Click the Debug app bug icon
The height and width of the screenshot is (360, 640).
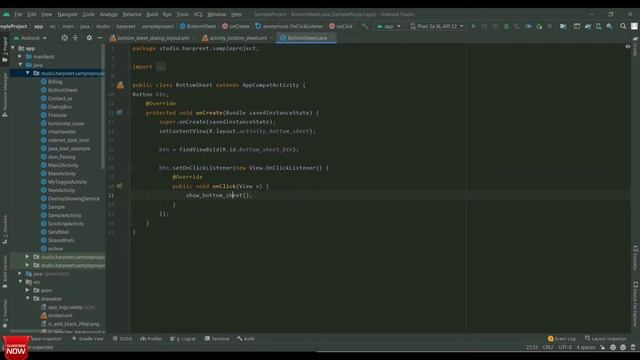tap(506, 26)
